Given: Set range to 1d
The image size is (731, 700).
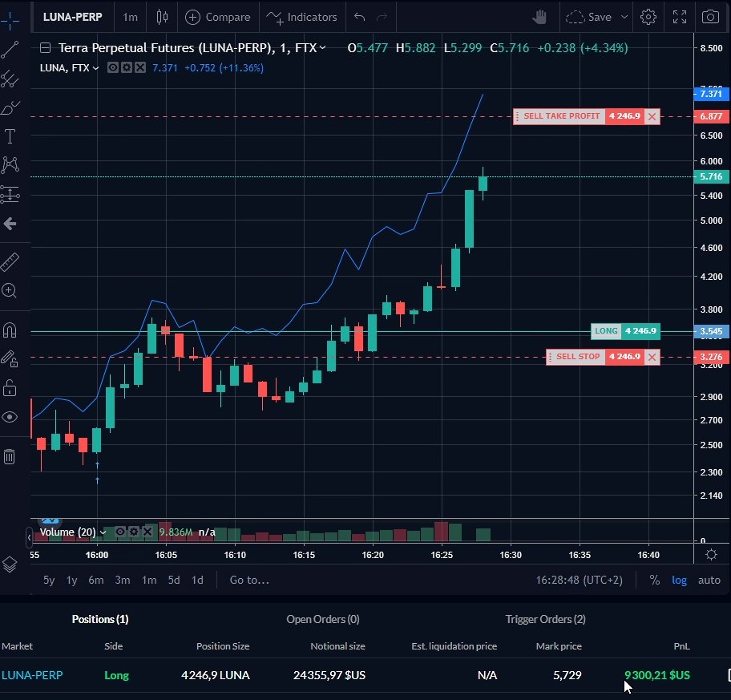Looking at the screenshot, I should pyautogui.click(x=198, y=581).
